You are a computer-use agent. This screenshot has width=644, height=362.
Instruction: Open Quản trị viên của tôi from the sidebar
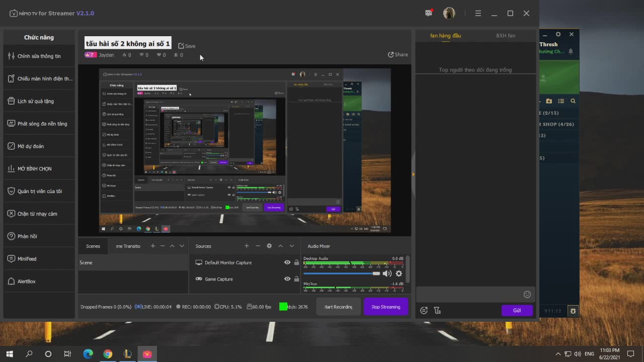pos(39,191)
